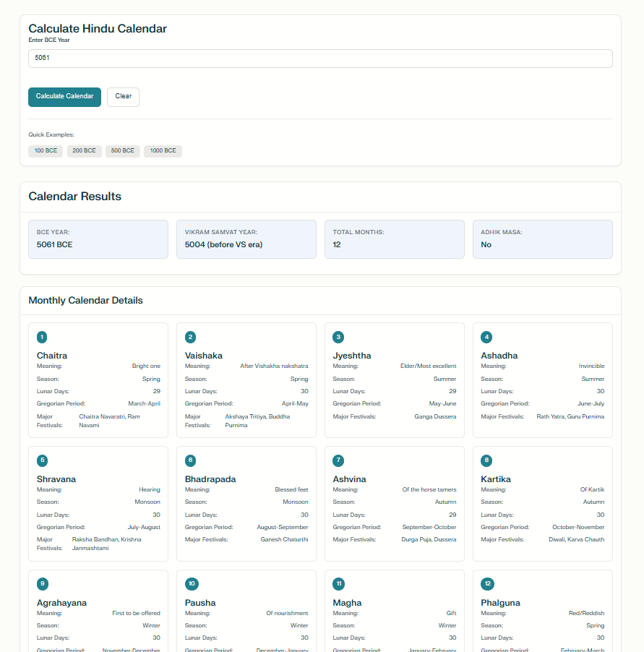Click 'Ganesh Chaturthi' festival text
The height and width of the screenshot is (652, 644).
(284, 539)
